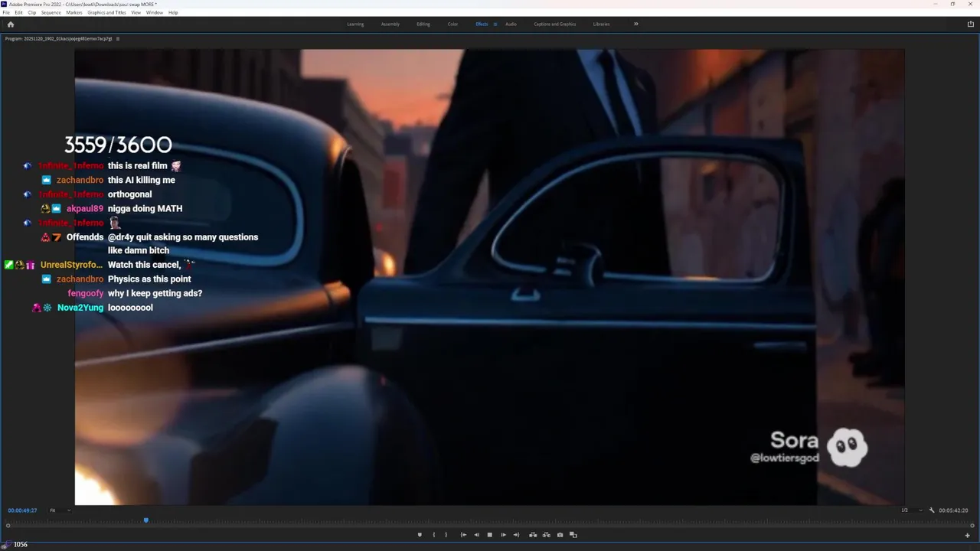The image size is (980, 551).
Task: Open the Program Monitor settings wrench
Action: (932, 510)
